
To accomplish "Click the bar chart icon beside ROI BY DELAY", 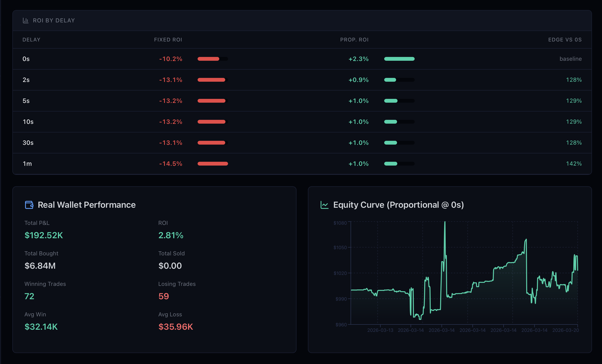I will coord(26,20).
